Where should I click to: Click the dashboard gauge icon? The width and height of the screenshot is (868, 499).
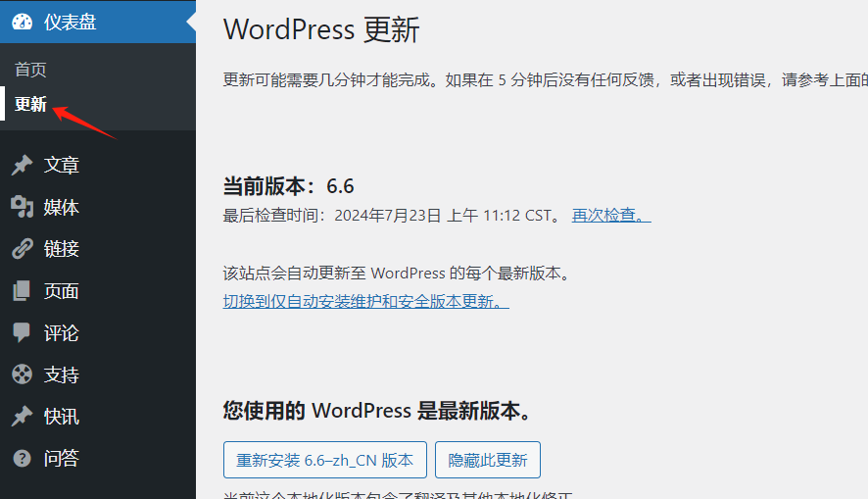point(23,22)
